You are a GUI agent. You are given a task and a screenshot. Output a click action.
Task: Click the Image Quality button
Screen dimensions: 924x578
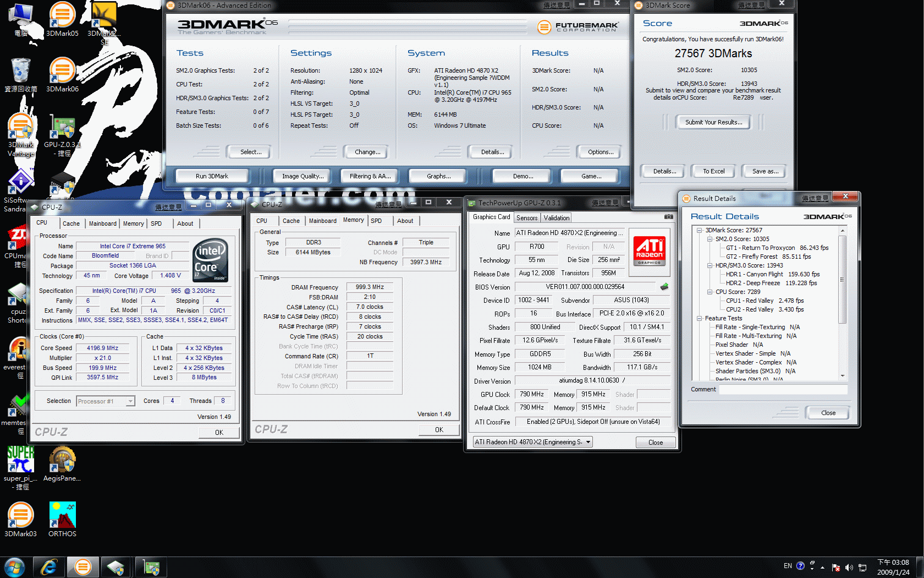click(x=302, y=176)
